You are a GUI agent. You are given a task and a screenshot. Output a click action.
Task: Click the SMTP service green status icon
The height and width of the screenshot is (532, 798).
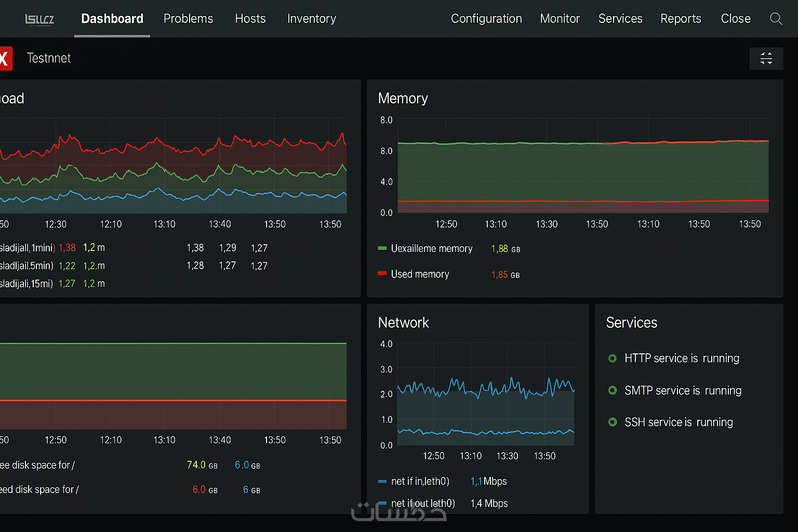[x=613, y=390]
